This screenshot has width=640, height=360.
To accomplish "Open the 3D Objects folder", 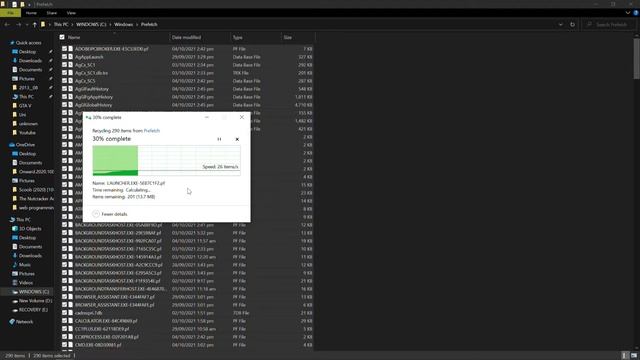I will tap(30, 229).
